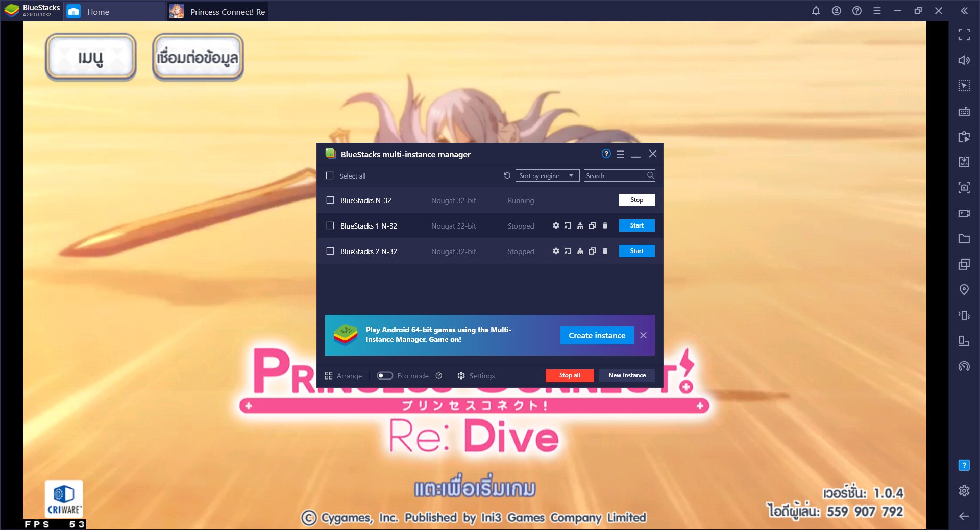Open the Sort by engine dropdown
This screenshot has width=980, height=530.
coord(547,175)
